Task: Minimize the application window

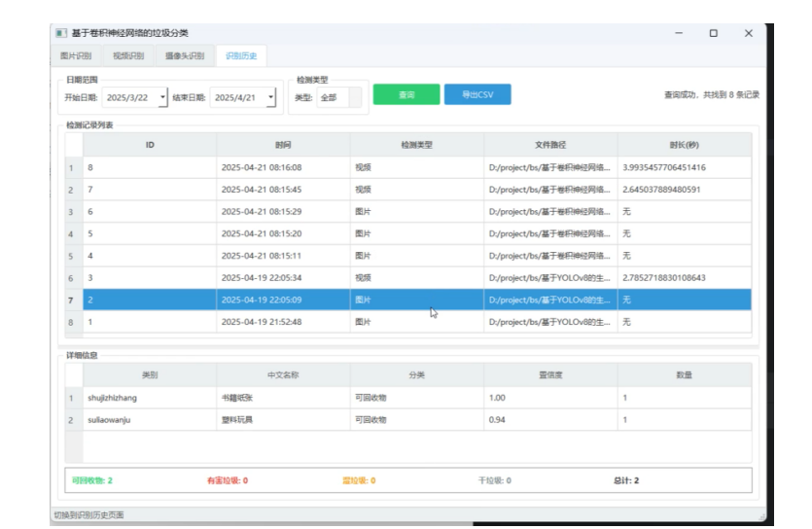Action: pyautogui.click(x=679, y=33)
